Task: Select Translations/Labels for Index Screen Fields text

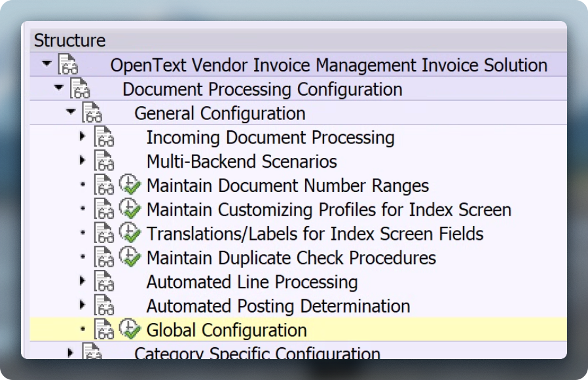Action: pyautogui.click(x=314, y=234)
